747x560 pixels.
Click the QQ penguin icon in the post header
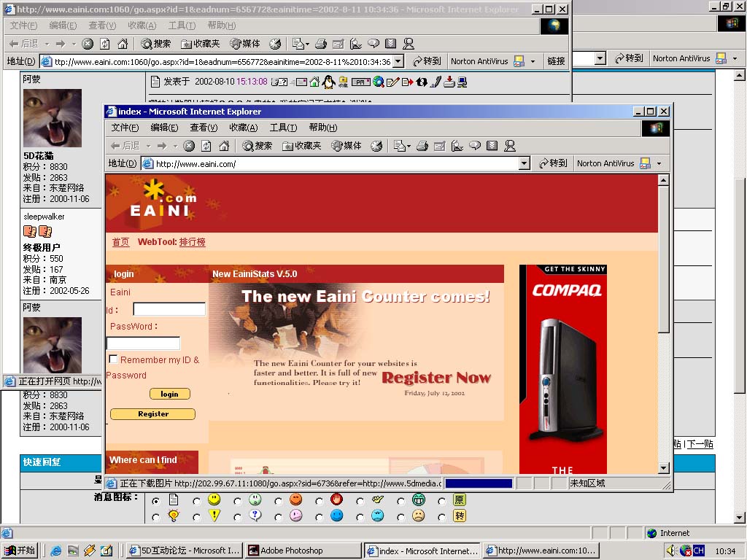pos(328,82)
